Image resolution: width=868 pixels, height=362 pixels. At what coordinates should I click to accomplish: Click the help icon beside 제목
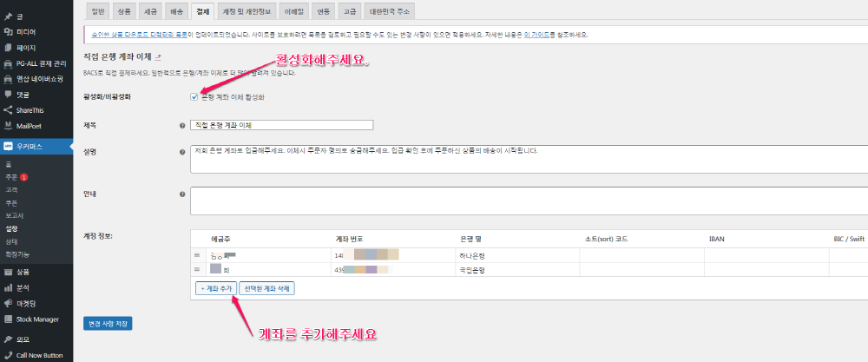[181, 125]
